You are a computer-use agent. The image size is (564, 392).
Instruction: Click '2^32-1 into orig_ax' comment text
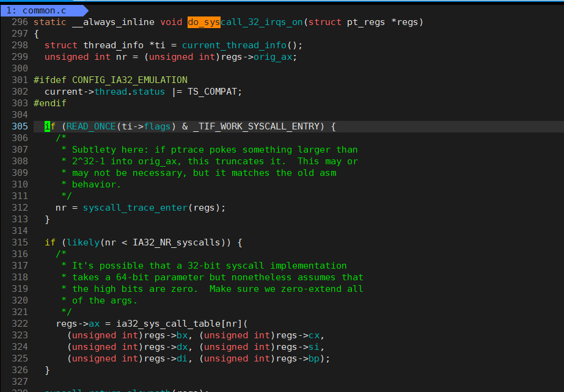click(125, 161)
